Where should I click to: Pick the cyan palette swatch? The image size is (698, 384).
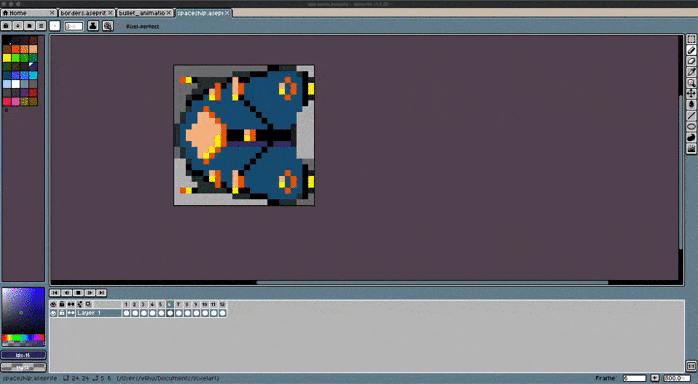point(33,75)
